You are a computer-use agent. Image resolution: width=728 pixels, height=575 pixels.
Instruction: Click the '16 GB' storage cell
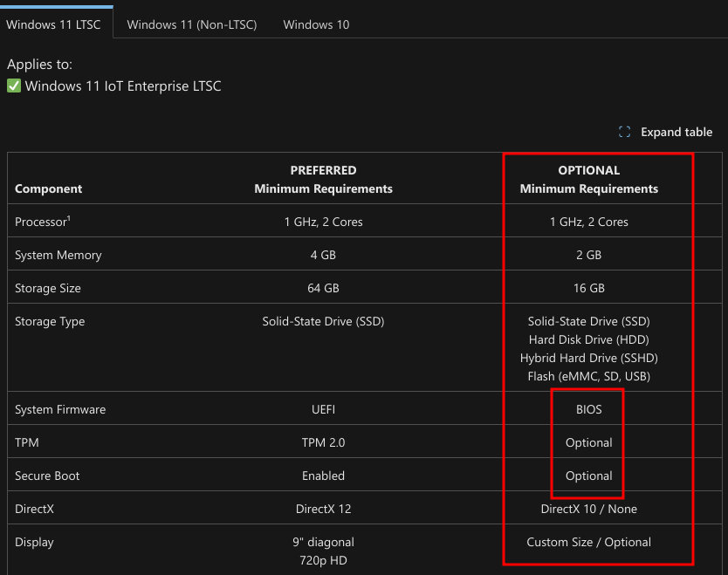[588, 288]
